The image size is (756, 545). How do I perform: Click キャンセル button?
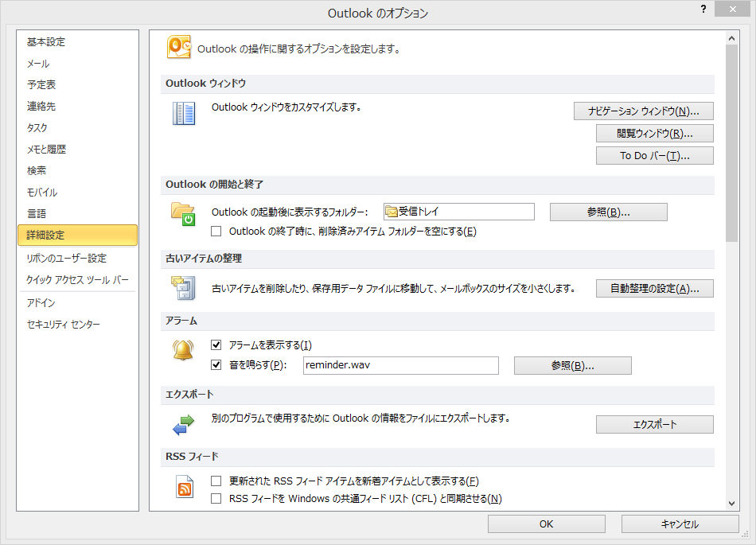680,524
